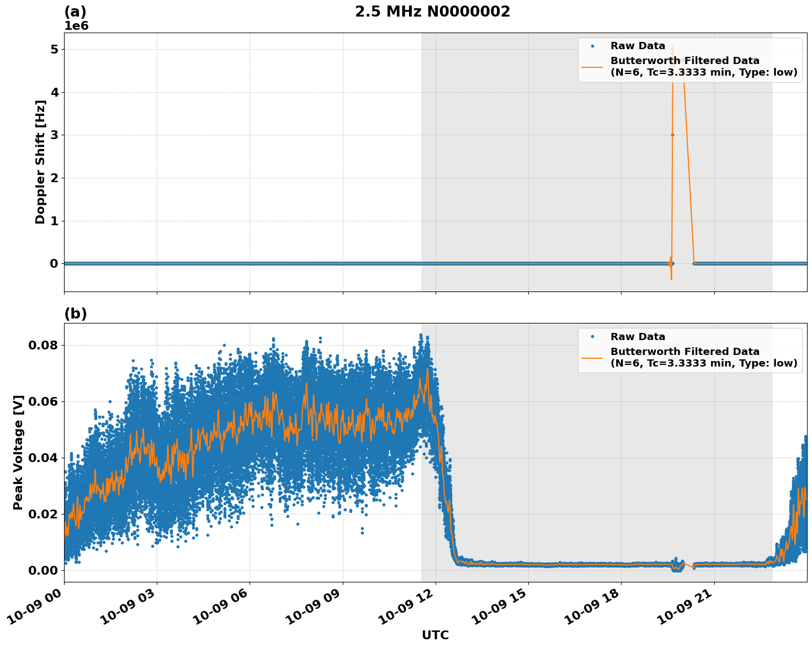Image resolution: width=812 pixels, height=647 pixels.
Task: Click the "1e6" axis offset text
Action: [x=76, y=26]
